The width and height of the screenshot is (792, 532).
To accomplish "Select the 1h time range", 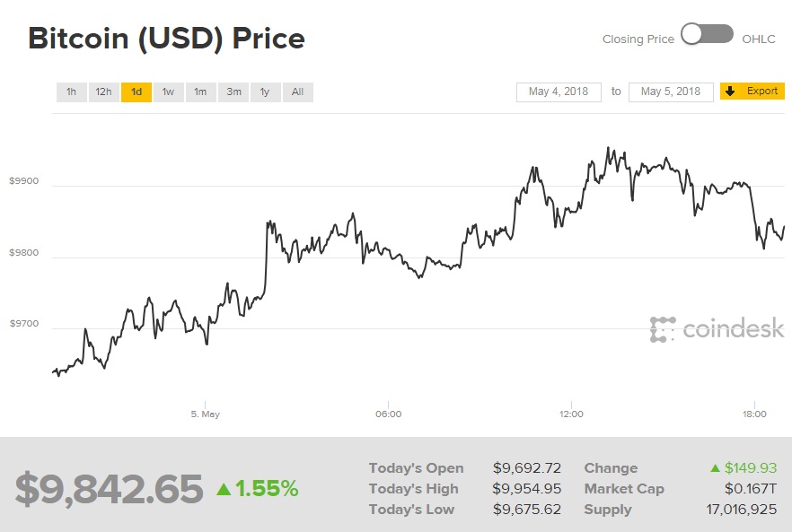I will (x=71, y=92).
